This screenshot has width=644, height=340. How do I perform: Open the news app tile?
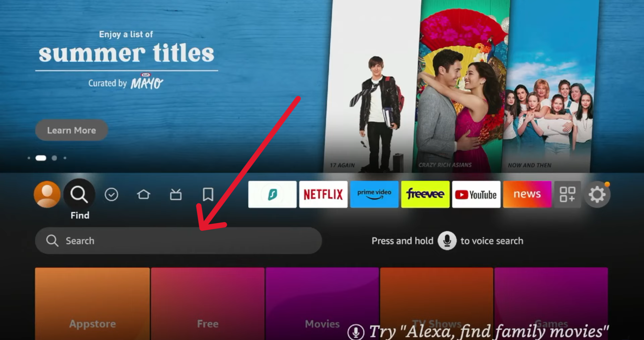point(527,194)
